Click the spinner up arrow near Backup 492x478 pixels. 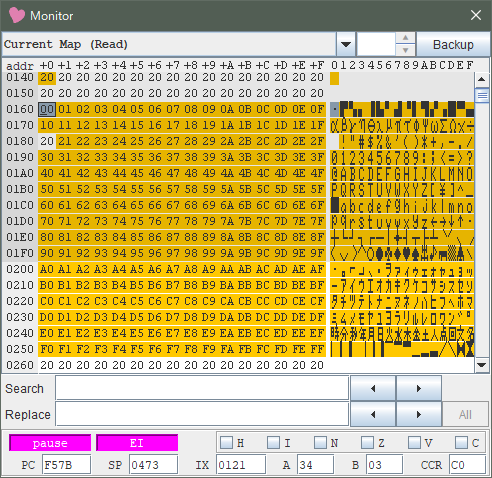[405, 38]
